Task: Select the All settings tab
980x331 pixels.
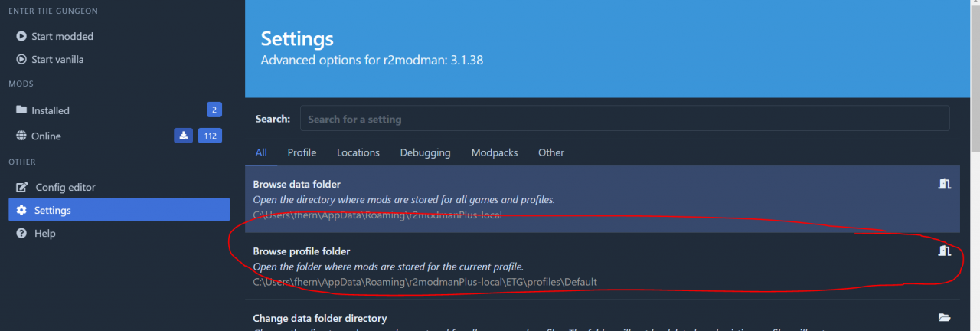Action: 261,152
